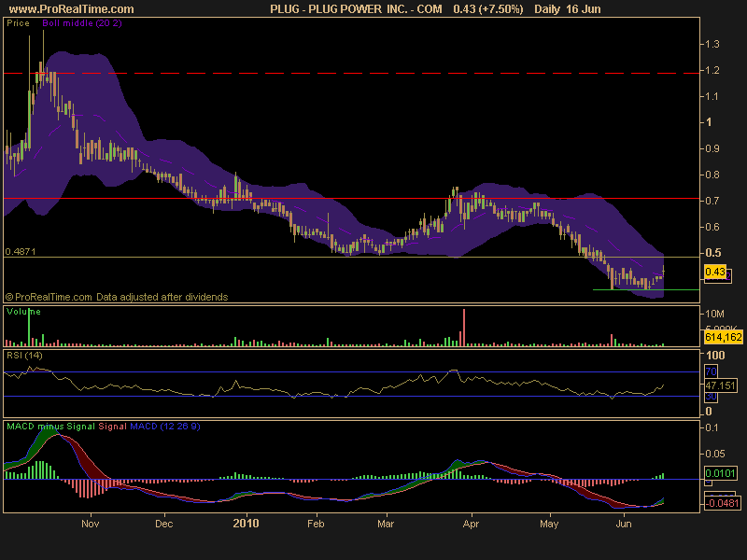The width and height of the screenshot is (747, 560).
Task: Click the red Signal legend label
Action: pos(112,427)
